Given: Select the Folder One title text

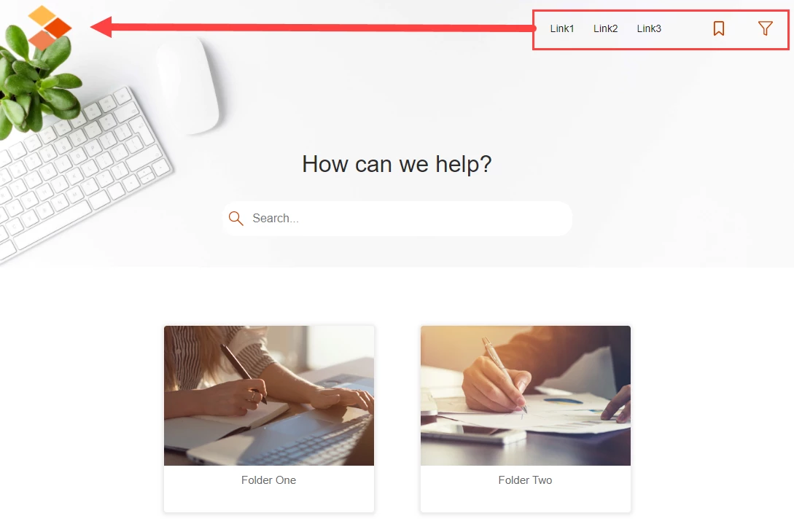Looking at the screenshot, I should tap(269, 480).
